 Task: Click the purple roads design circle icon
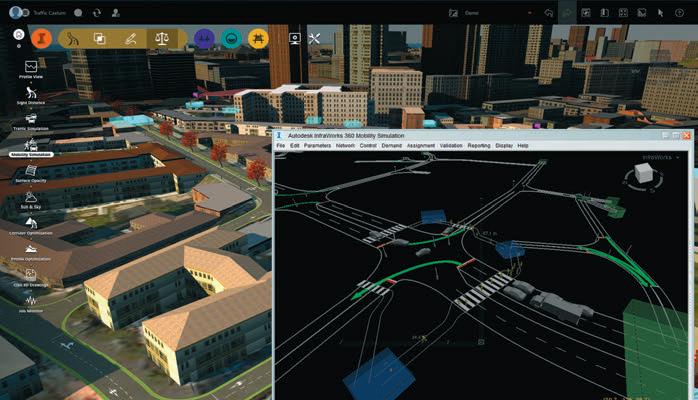click(x=204, y=39)
